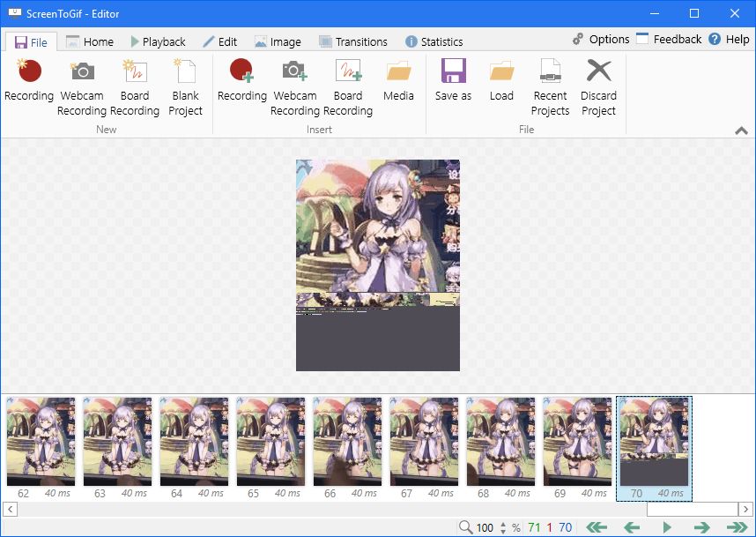Click the selected frames count 1
The height and width of the screenshot is (537, 756).
pos(549,527)
